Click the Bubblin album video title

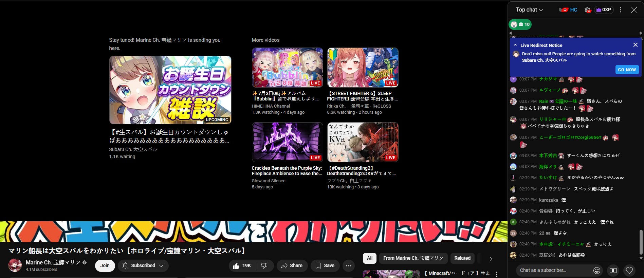[x=285, y=96]
